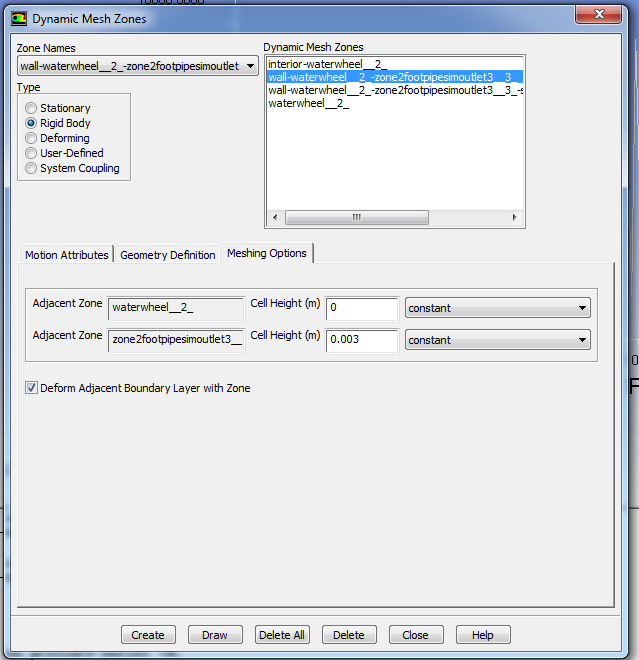Switch to Motion Attributes tab
This screenshot has height=660, width=639.
point(66,255)
